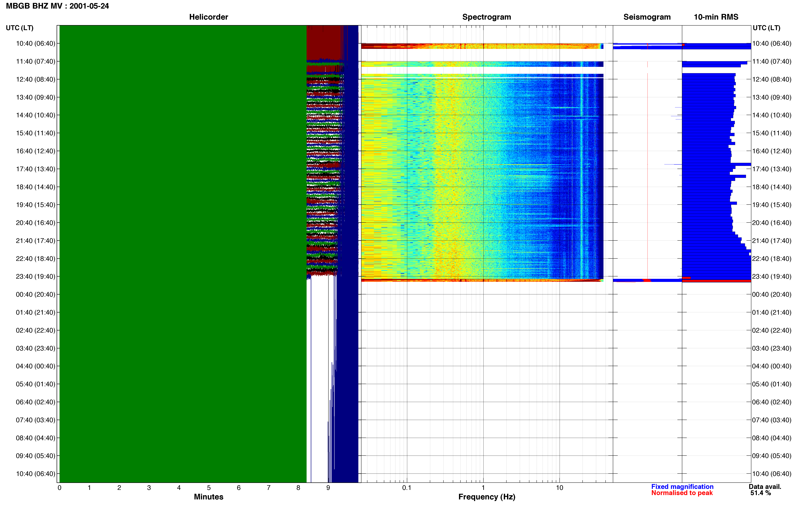Click the left 12:40 (08:40) time label

click(36, 79)
